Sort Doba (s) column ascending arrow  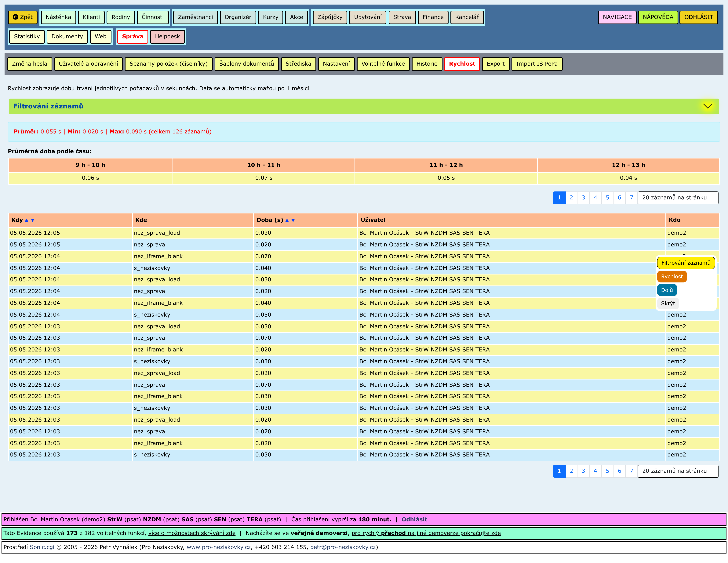[287, 220]
